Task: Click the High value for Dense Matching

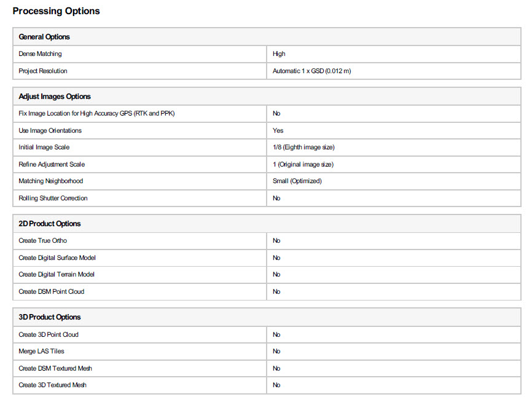Action: click(279, 54)
